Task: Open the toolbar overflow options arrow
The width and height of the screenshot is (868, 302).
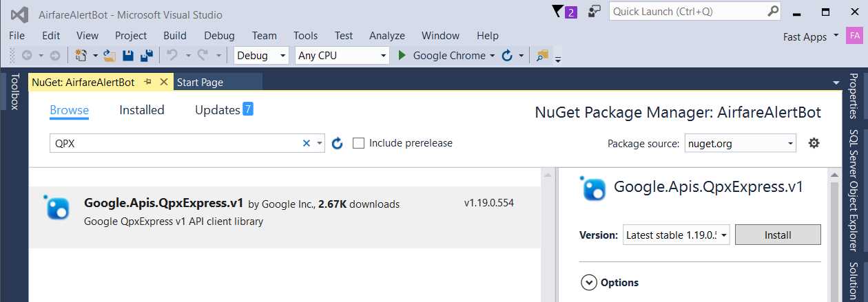Action: [558, 58]
